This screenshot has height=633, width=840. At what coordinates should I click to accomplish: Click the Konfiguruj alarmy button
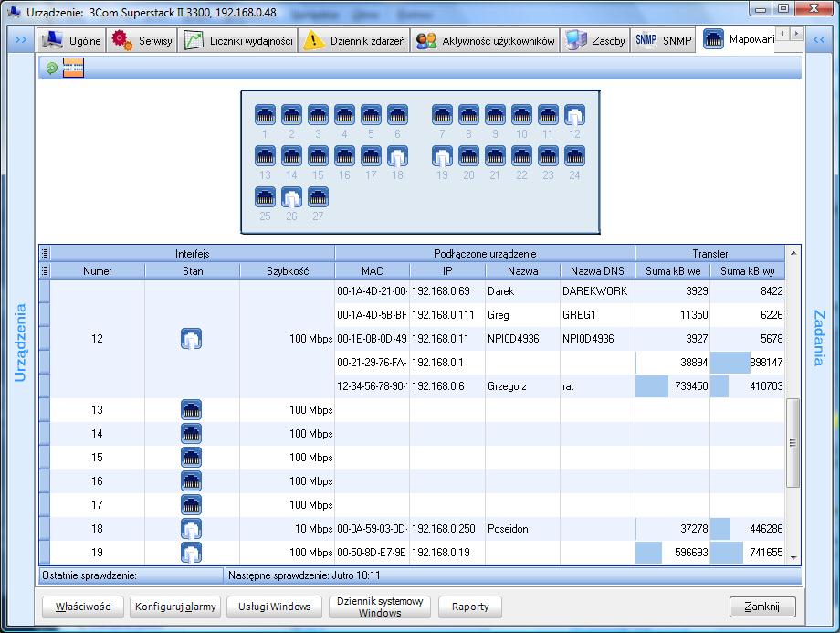click(x=175, y=607)
